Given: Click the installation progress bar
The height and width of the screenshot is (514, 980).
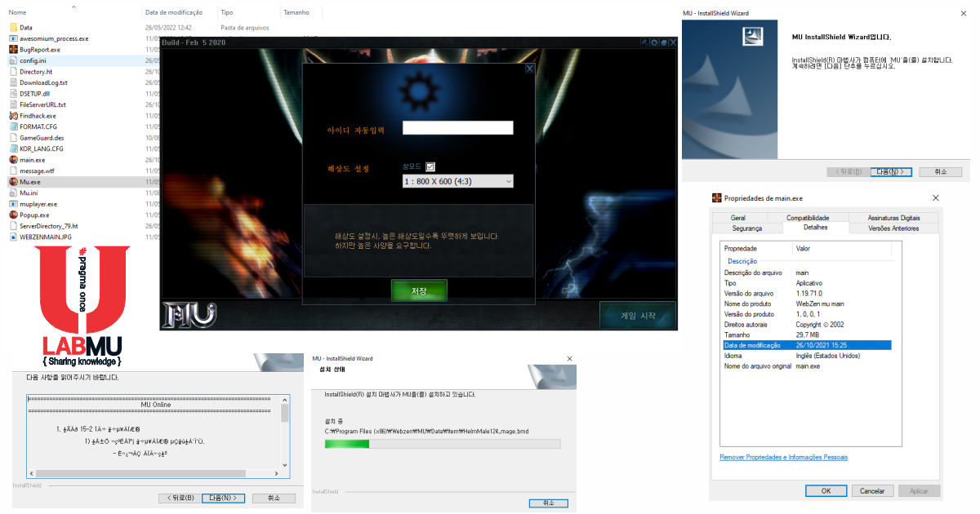Looking at the screenshot, I should coord(443,444).
